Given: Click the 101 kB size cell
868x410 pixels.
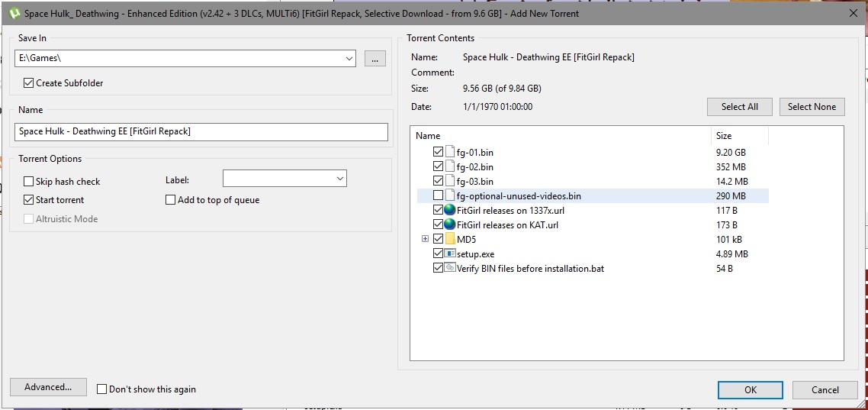Looking at the screenshot, I should pyautogui.click(x=728, y=240).
